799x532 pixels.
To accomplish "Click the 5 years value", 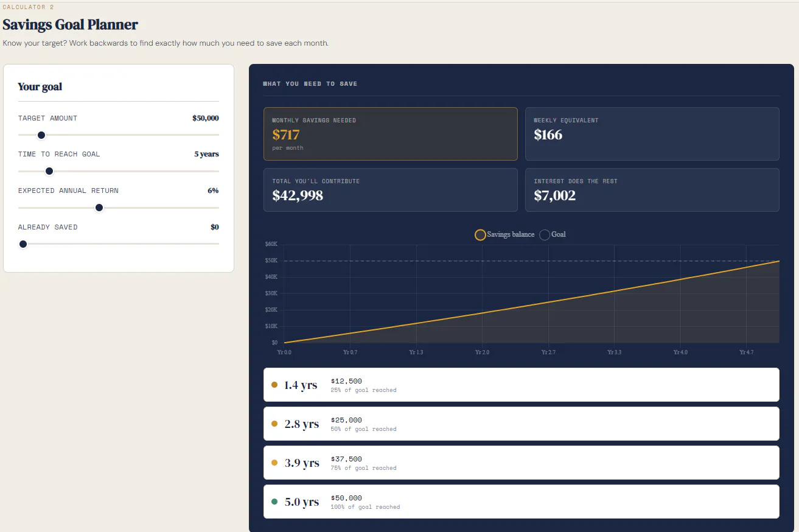I will 207,154.
